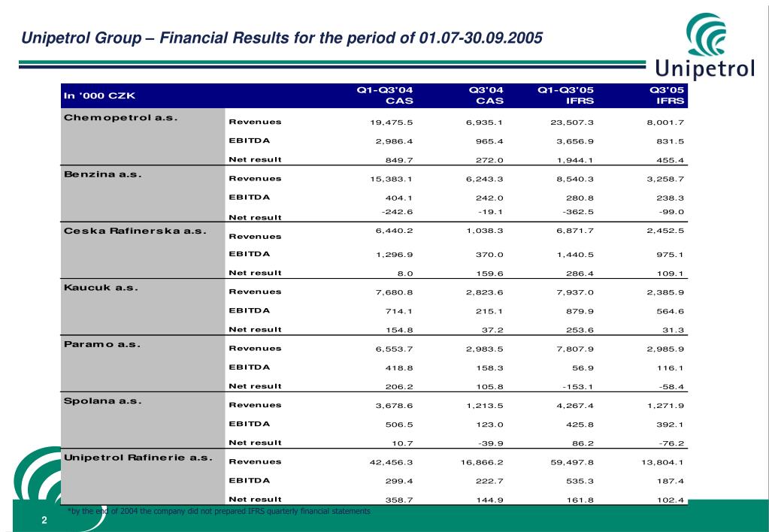Select Unipetrol Rafinerie EBITDA value 222.7
Screen dimensions: 769x532
coord(489,482)
